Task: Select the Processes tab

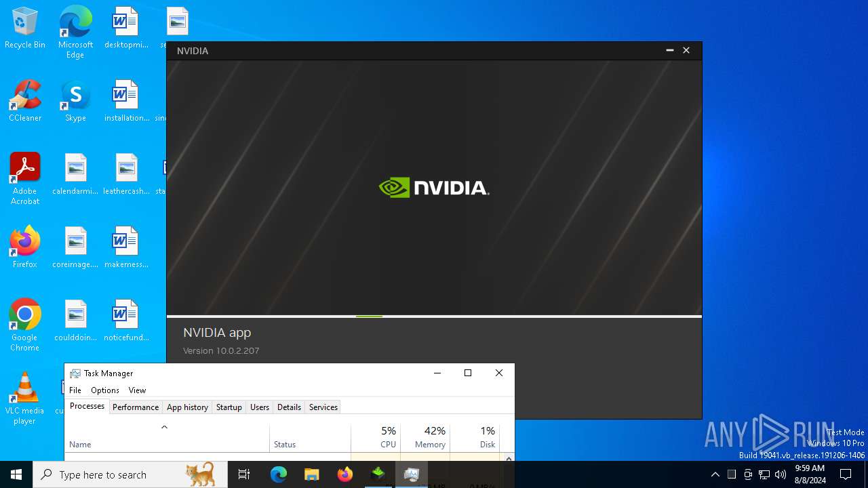Action: point(87,406)
